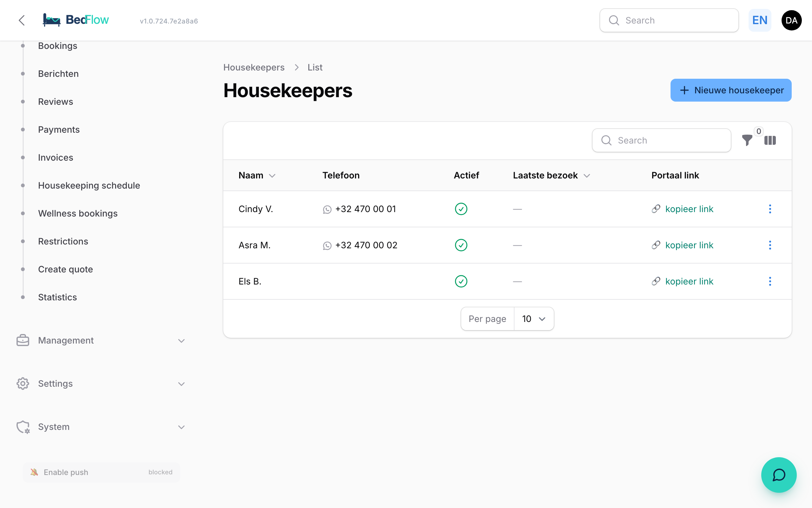Viewport: 812px width, 508px height.
Task: Click WhatsApp icon next to +32 470 00 02
Action: point(327,246)
